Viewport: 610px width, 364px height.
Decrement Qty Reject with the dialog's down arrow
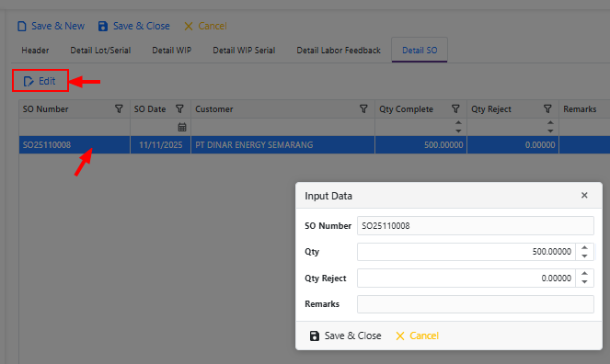pyautogui.click(x=584, y=282)
